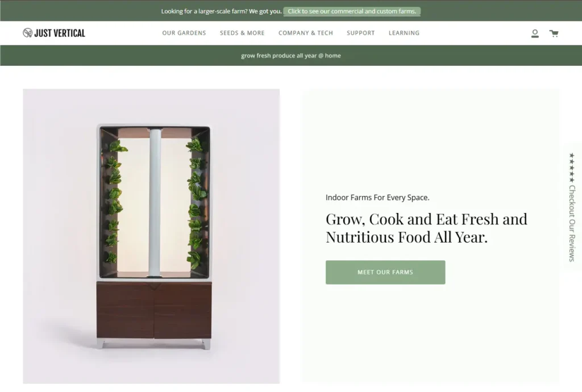Viewport: 582px width, 392px height.
Task: Click the Grow, Cook and Eat Fresh heading
Action: (x=426, y=228)
